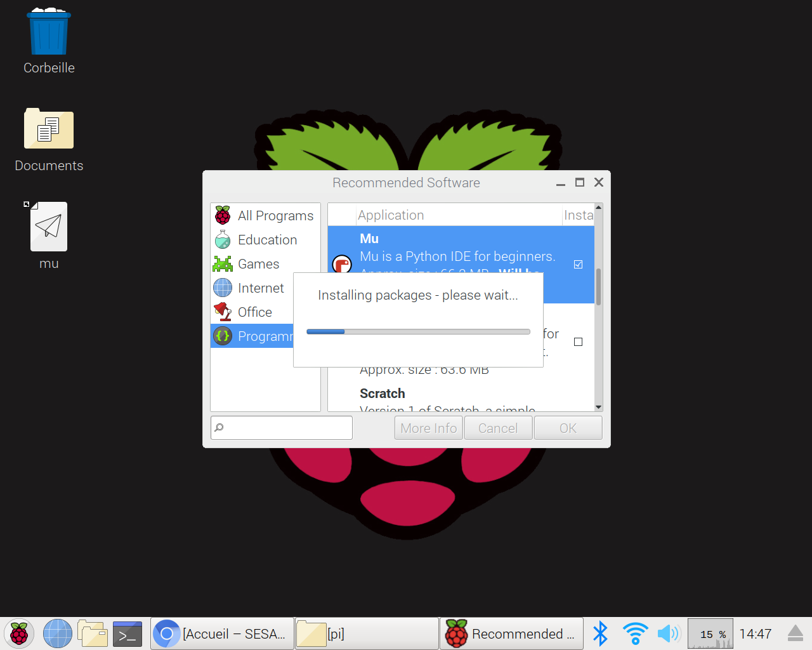Switch to the [Accueil – SESA... Chromium window
This screenshot has height=650, width=812.
223,633
